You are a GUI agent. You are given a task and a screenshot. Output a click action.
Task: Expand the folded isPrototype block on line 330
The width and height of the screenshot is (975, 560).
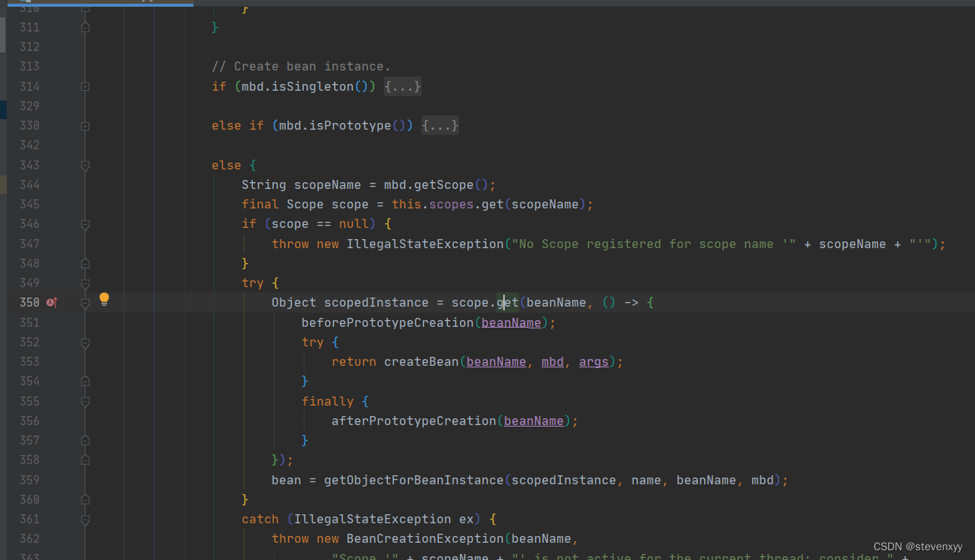(85, 126)
